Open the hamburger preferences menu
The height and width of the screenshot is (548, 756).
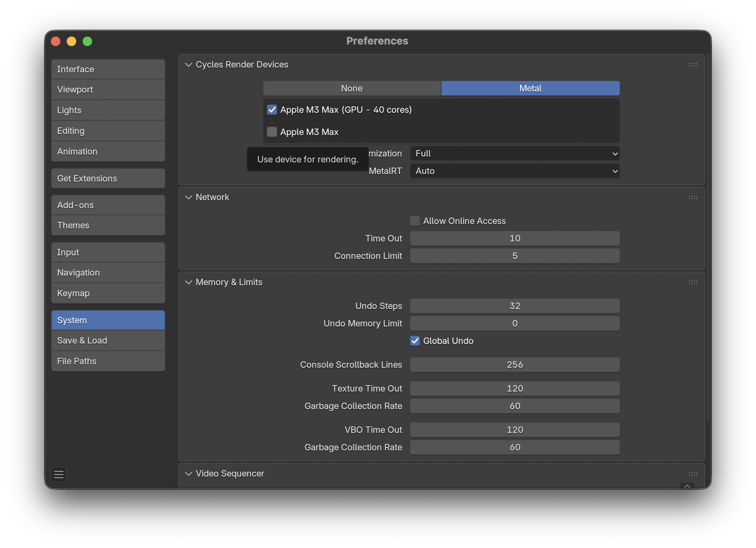59,475
